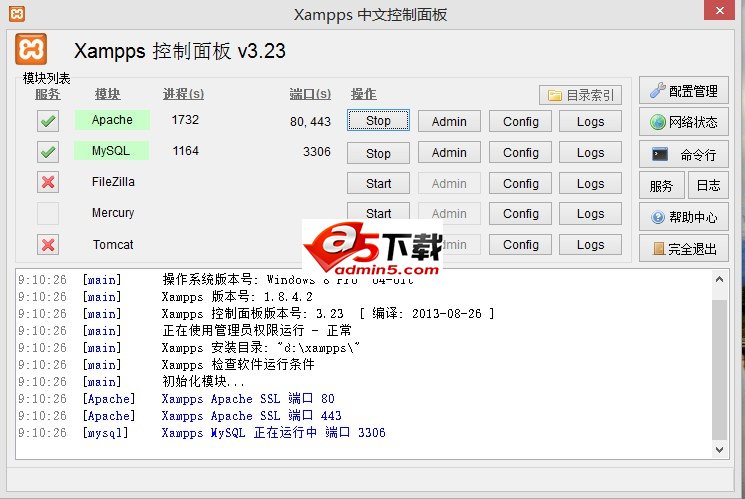Click the log panel scrollbar thumb

(x=719, y=370)
